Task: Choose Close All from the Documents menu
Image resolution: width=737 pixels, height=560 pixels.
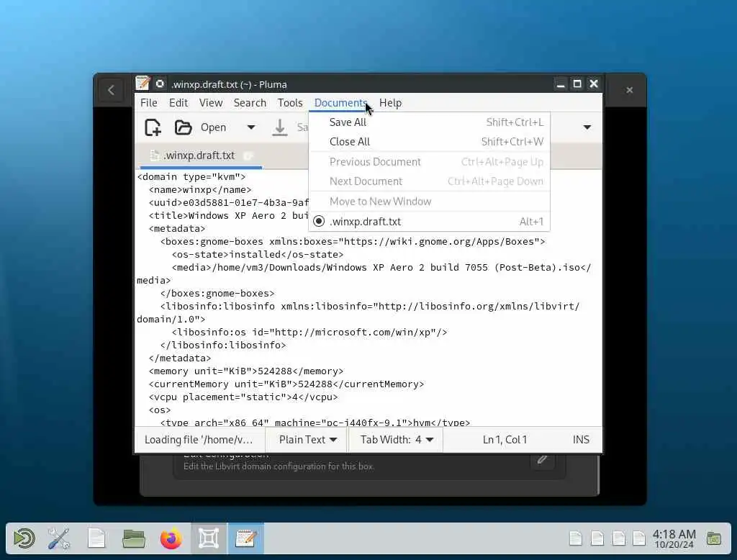Action: [x=429, y=142]
